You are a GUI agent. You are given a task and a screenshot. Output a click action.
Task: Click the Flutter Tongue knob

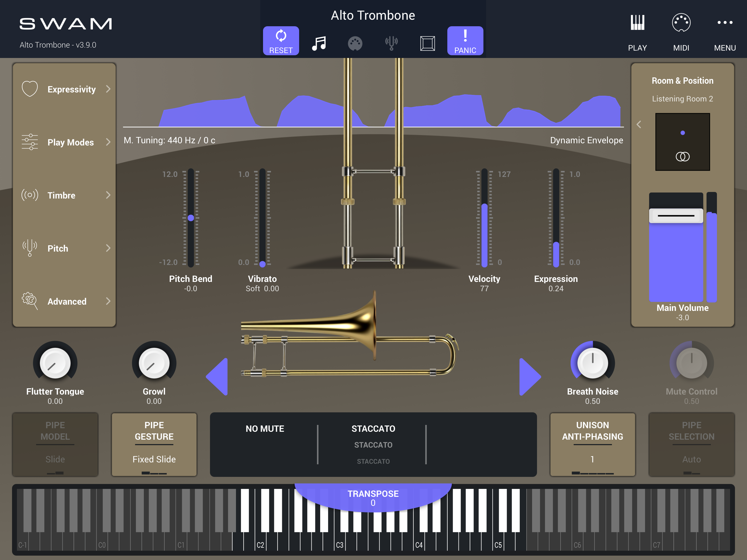tap(55, 363)
